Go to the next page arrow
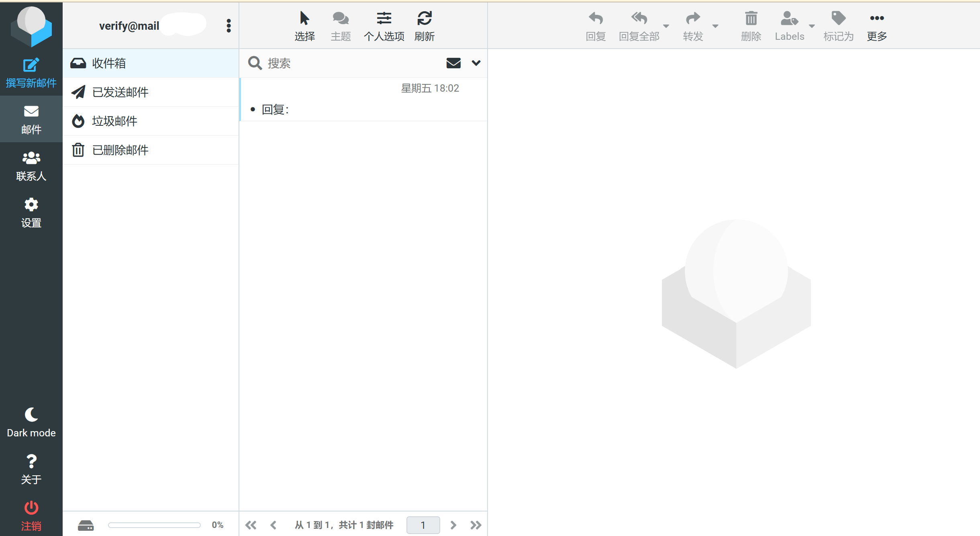Screen dimensions: 980x536 pos(453,525)
